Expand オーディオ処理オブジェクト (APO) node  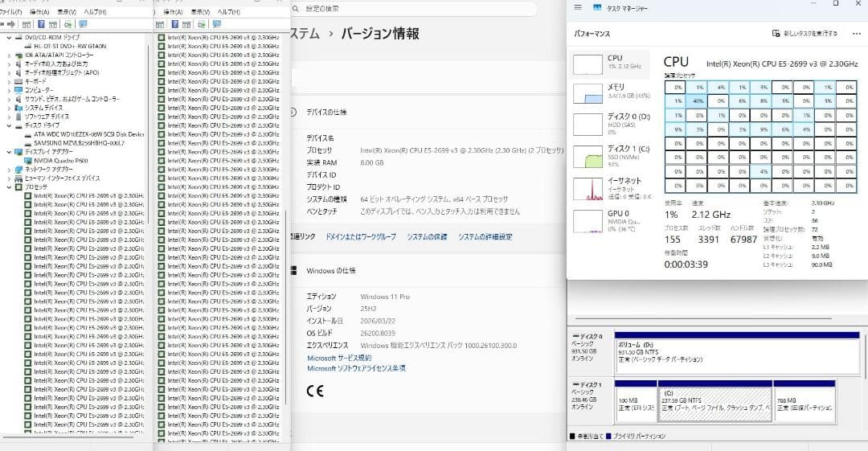[x=9, y=72]
